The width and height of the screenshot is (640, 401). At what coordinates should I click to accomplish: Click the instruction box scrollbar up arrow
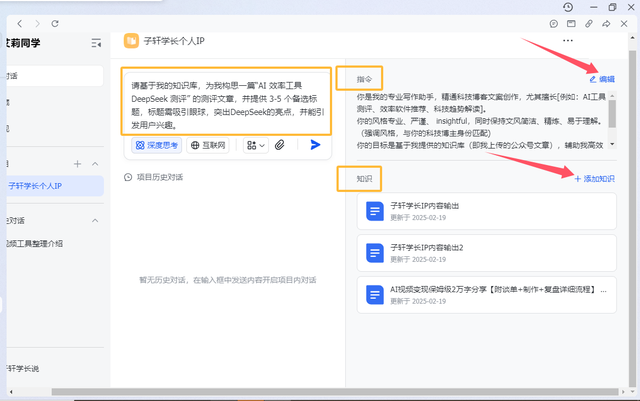[612, 96]
